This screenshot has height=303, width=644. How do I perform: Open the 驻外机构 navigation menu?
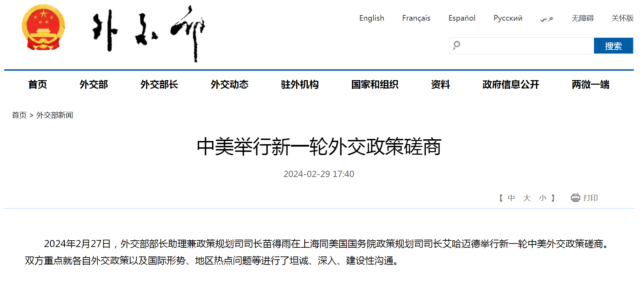click(300, 85)
